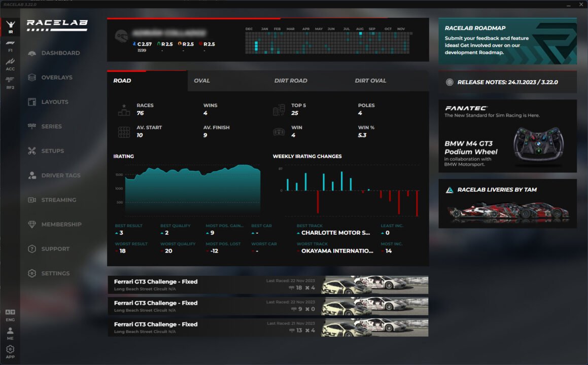588x365 pixels.
Task: Open the Racelab Liveries by TAM banner
Action: pos(508,203)
